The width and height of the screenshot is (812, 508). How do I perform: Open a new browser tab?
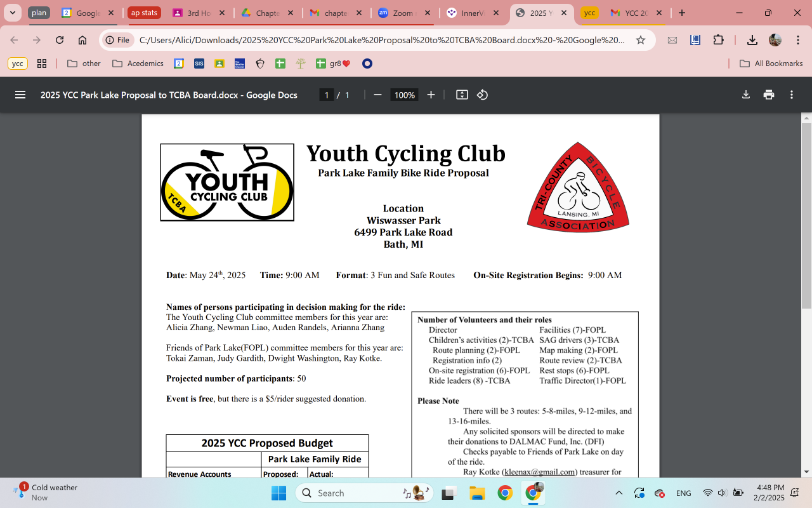tap(682, 13)
